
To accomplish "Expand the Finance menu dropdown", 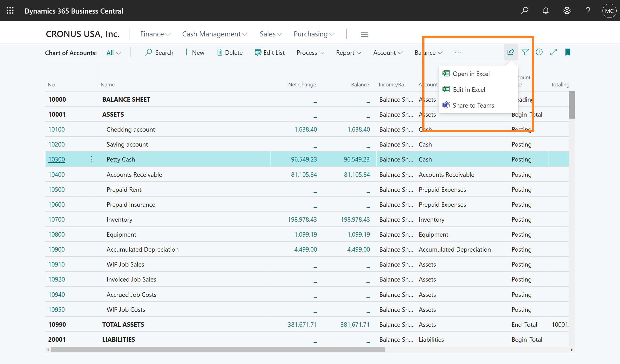I will pos(155,34).
